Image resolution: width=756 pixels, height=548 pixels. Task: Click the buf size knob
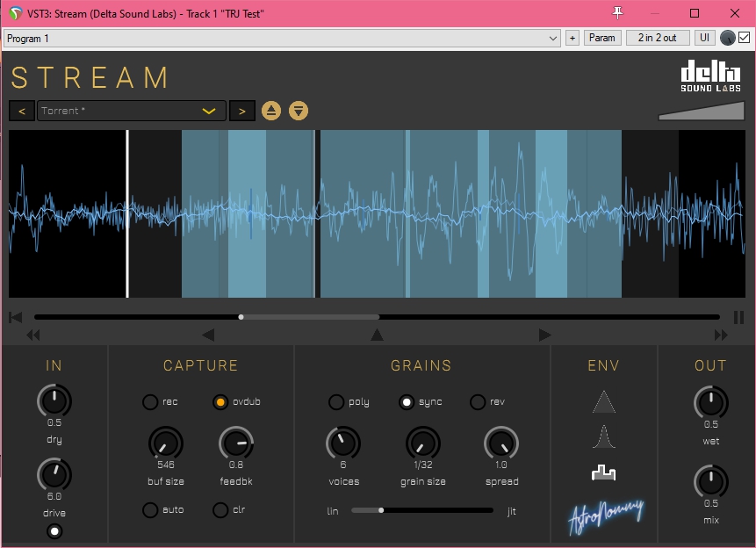tap(165, 443)
